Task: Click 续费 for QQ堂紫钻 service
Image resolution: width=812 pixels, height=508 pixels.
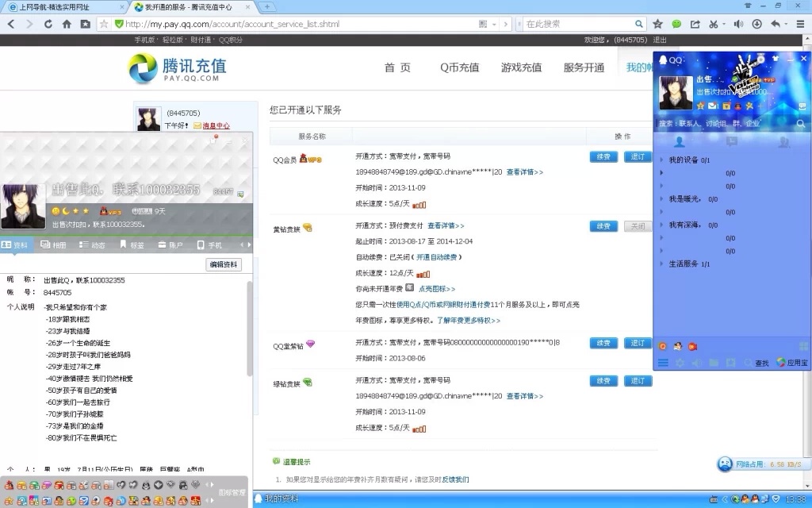Action: click(603, 343)
